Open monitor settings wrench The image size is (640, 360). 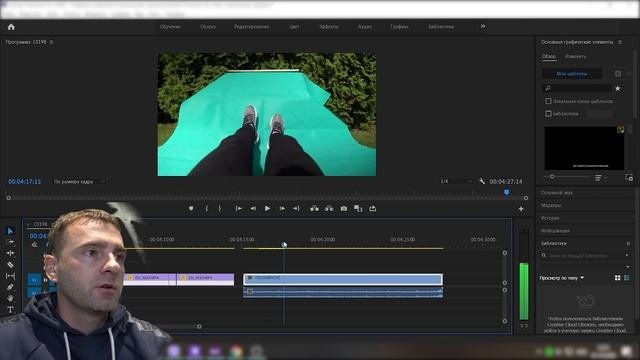point(482,181)
